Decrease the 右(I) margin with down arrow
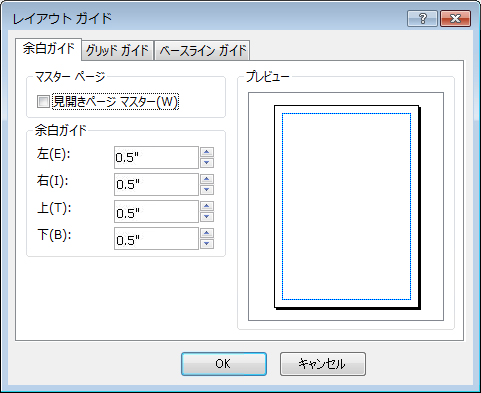 point(207,190)
